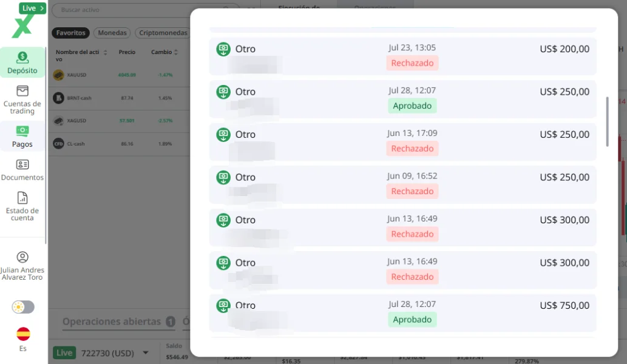Go to the Pagos section
Viewport: 627px width, 364px height.
[x=22, y=136]
